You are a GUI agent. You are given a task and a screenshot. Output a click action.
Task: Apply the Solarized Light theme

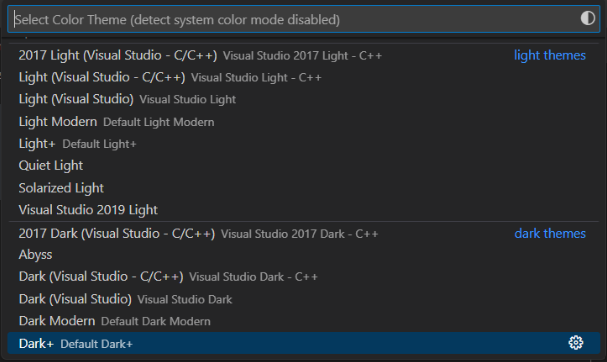(x=304, y=188)
